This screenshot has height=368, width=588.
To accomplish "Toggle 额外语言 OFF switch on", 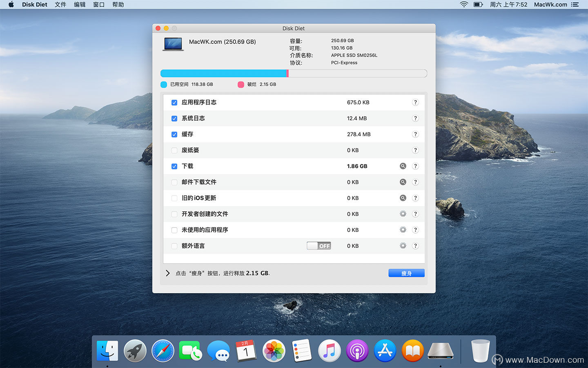I will (x=319, y=246).
